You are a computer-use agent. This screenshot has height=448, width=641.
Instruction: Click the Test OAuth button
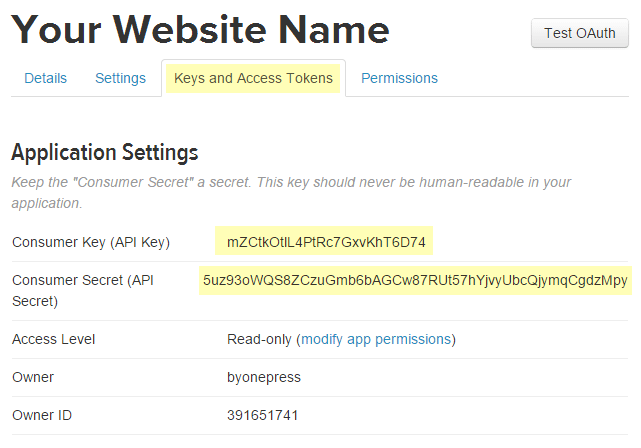579,33
